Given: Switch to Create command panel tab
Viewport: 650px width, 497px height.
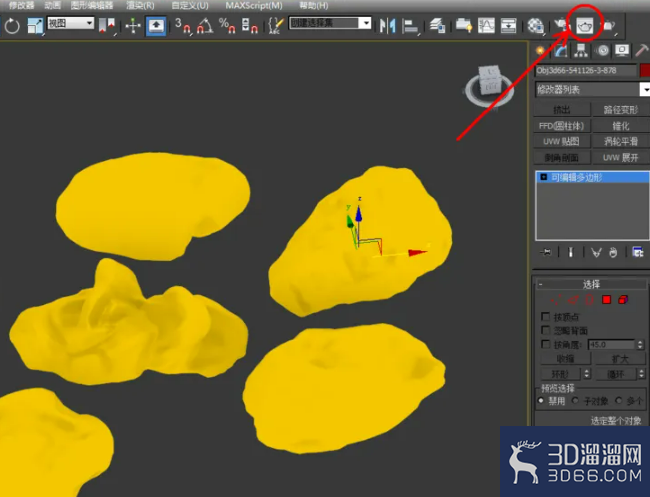Looking at the screenshot, I should (541, 50).
